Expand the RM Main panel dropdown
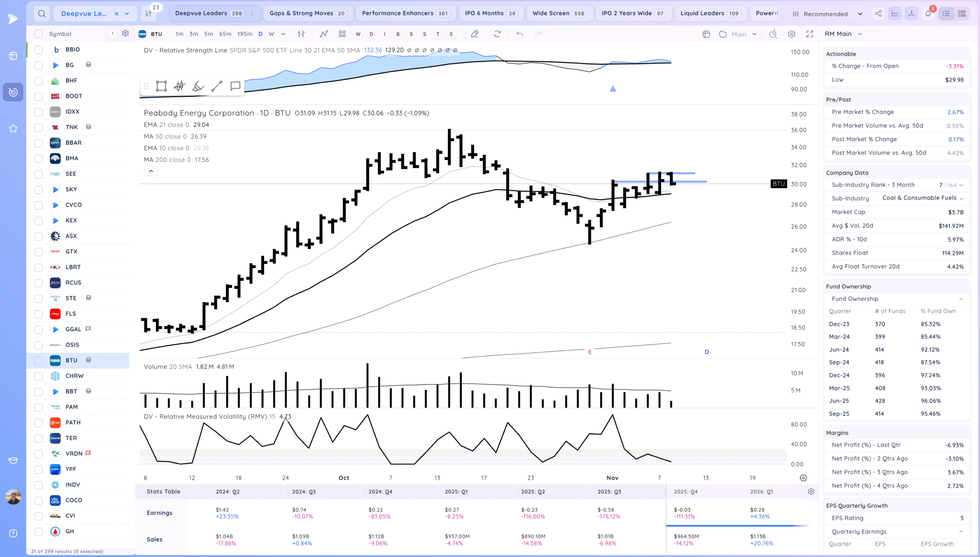This screenshot has width=980, height=557. tap(860, 34)
